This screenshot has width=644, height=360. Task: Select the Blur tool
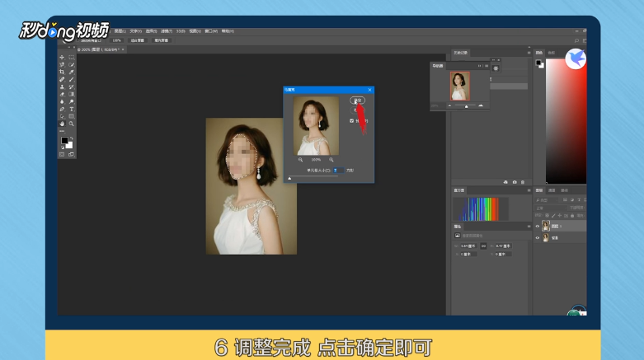pos(62,101)
